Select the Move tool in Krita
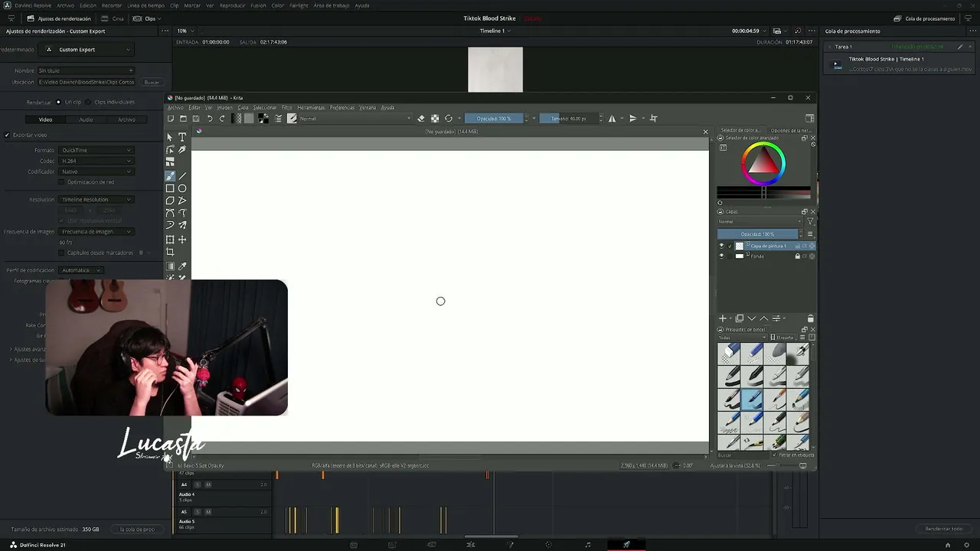 coord(182,240)
